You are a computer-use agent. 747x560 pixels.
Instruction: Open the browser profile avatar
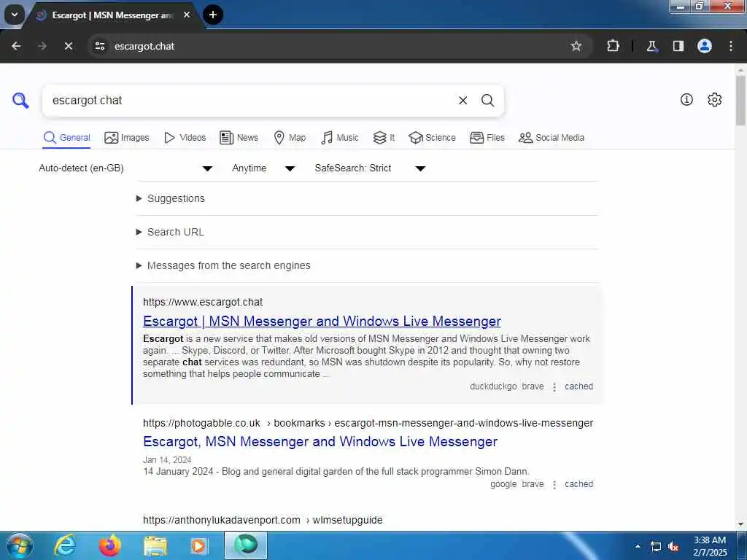pyautogui.click(x=704, y=46)
